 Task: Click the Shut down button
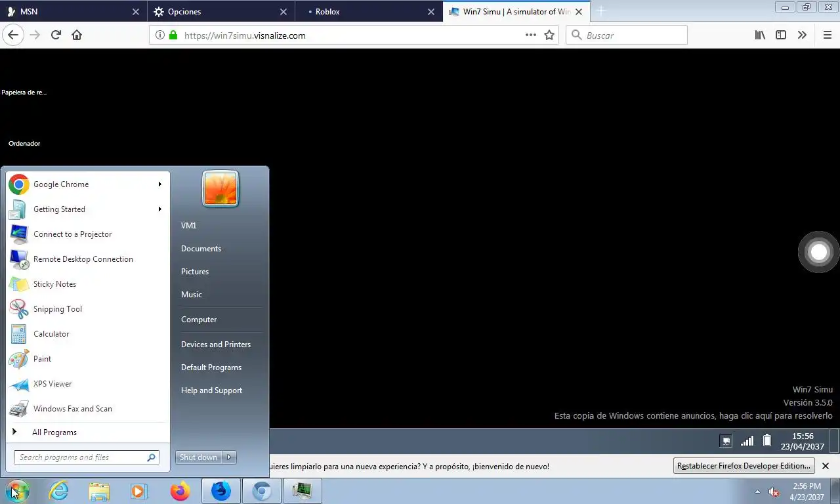click(x=199, y=457)
